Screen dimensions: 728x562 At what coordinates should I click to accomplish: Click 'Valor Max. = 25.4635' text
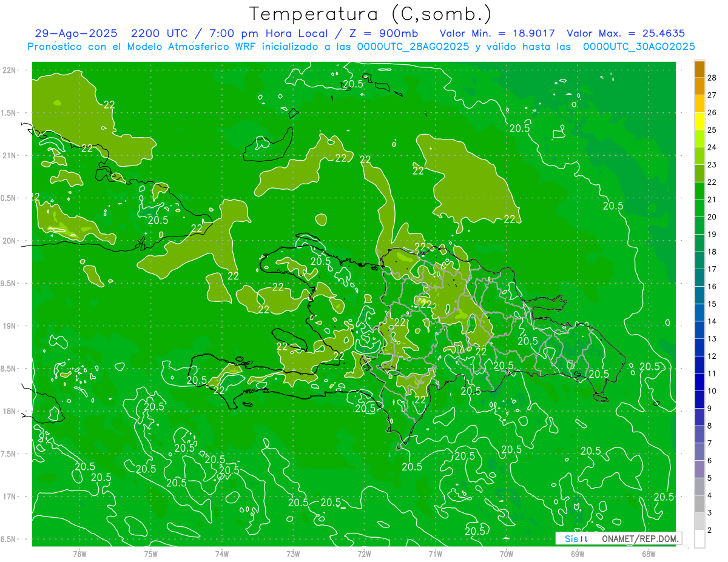626,34
